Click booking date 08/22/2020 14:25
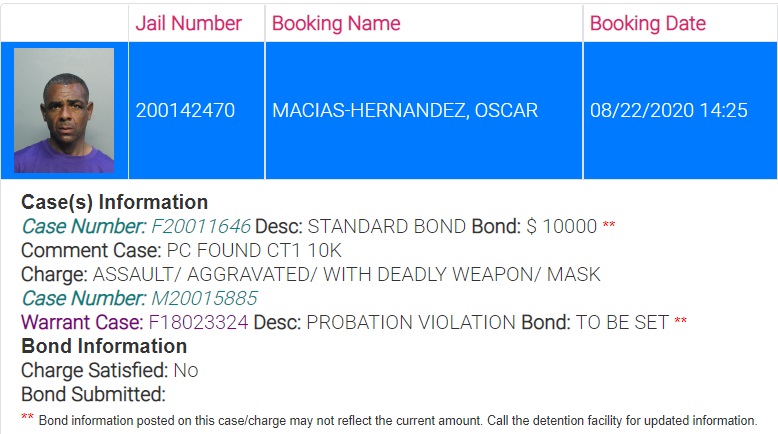Image resolution: width=778 pixels, height=434 pixels. coord(669,111)
